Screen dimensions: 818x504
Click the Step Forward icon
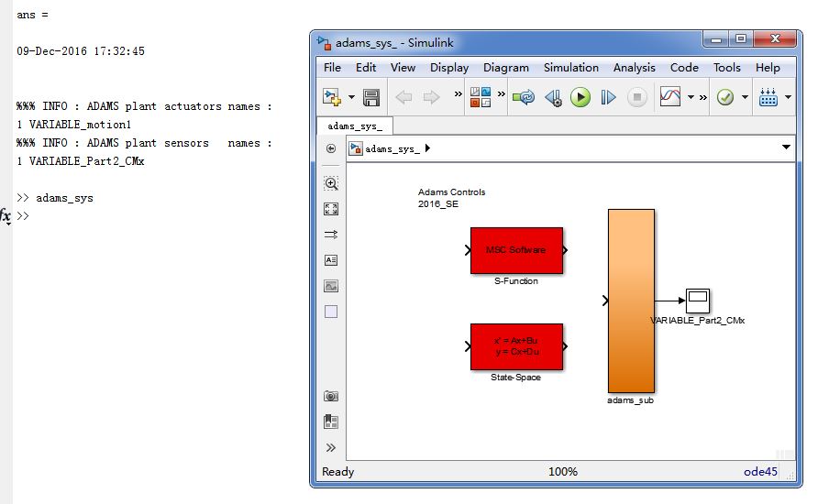(x=608, y=97)
